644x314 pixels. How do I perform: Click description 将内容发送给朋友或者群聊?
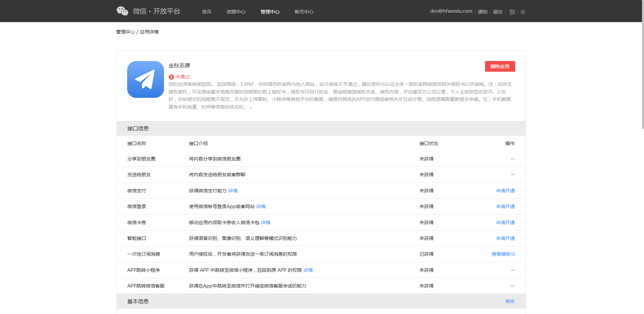coord(217,175)
